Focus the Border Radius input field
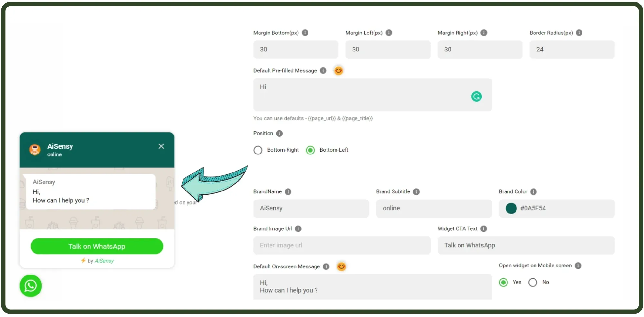644x317 pixels. (x=572, y=50)
